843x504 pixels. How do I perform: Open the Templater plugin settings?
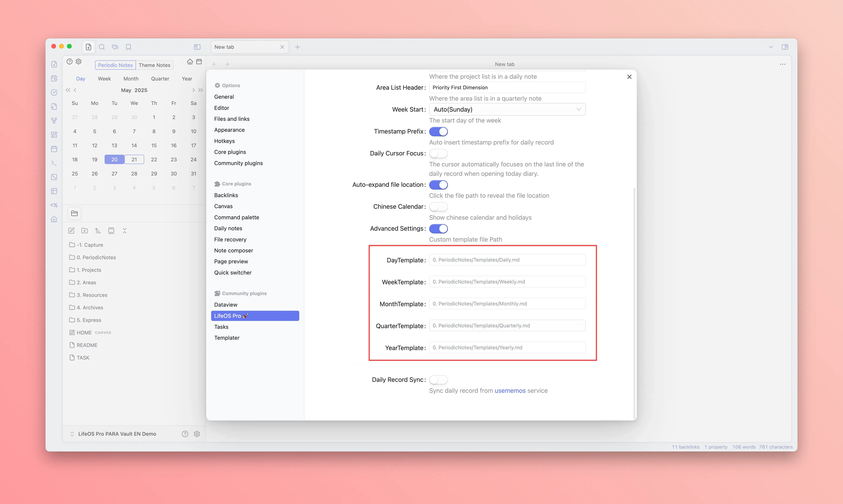point(227,338)
